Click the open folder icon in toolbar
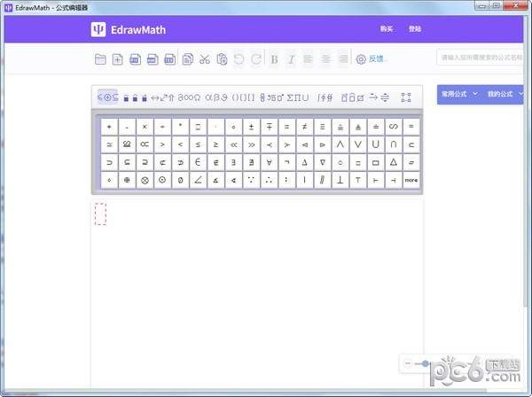 click(x=100, y=59)
